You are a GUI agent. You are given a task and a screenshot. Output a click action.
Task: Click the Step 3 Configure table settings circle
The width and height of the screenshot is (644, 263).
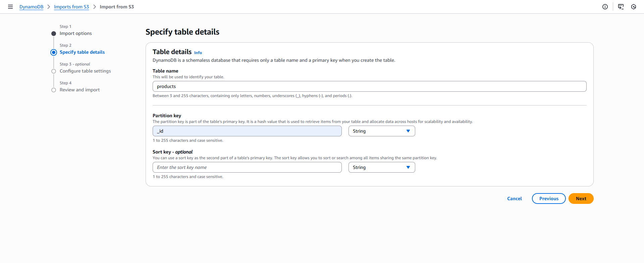pos(54,71)
